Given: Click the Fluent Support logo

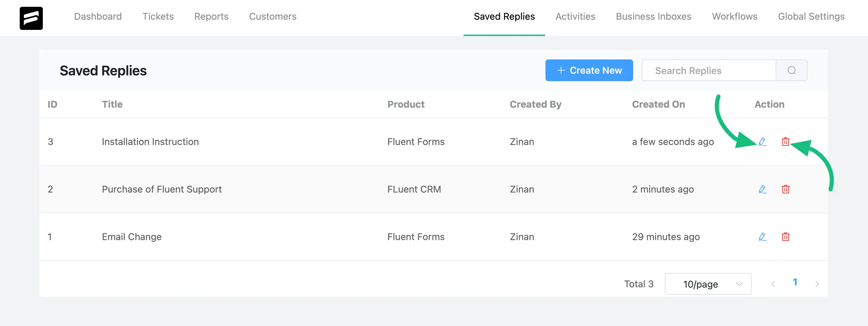Looking at the screenshot, I should click(x=31, y=18).
